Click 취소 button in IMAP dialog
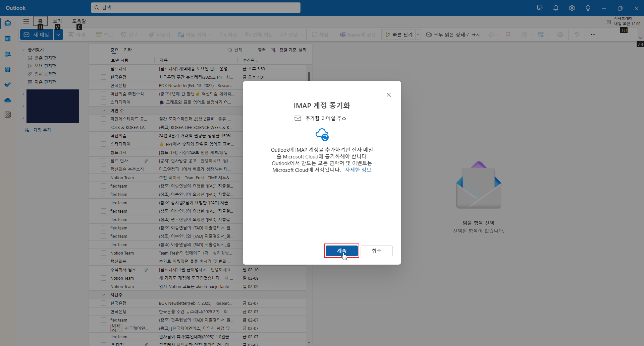Image resolution: width=644 pixels, height=346 pixels. pos(377,251)
